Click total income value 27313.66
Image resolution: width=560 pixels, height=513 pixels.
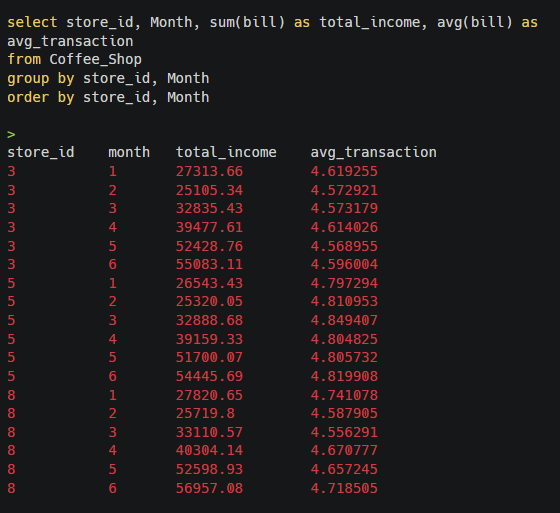point(209,171)
